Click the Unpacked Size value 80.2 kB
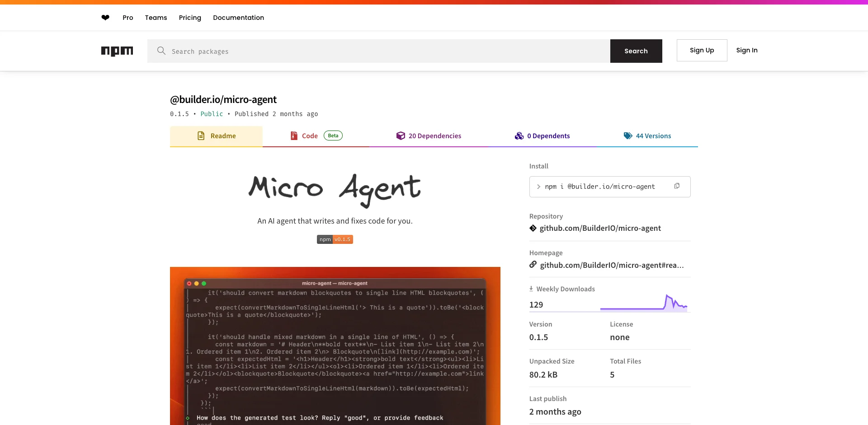Screen dimensions: 868x425 tap(543, 375)
